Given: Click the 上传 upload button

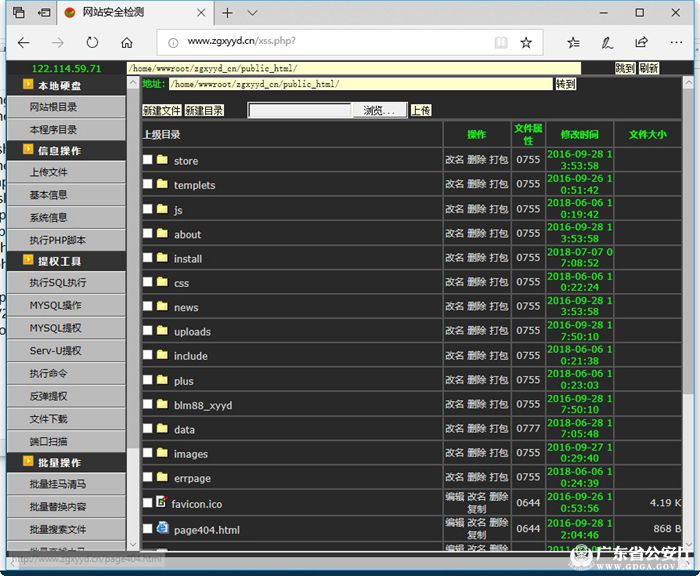Looking at the screenshot, I should [x=421, y=110].
